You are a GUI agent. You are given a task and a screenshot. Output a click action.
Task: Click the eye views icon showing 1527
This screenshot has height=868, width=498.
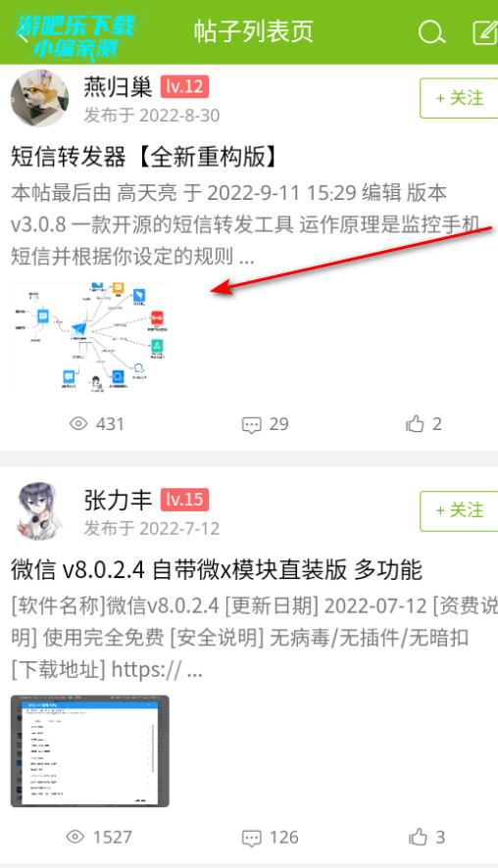(75, 837)
